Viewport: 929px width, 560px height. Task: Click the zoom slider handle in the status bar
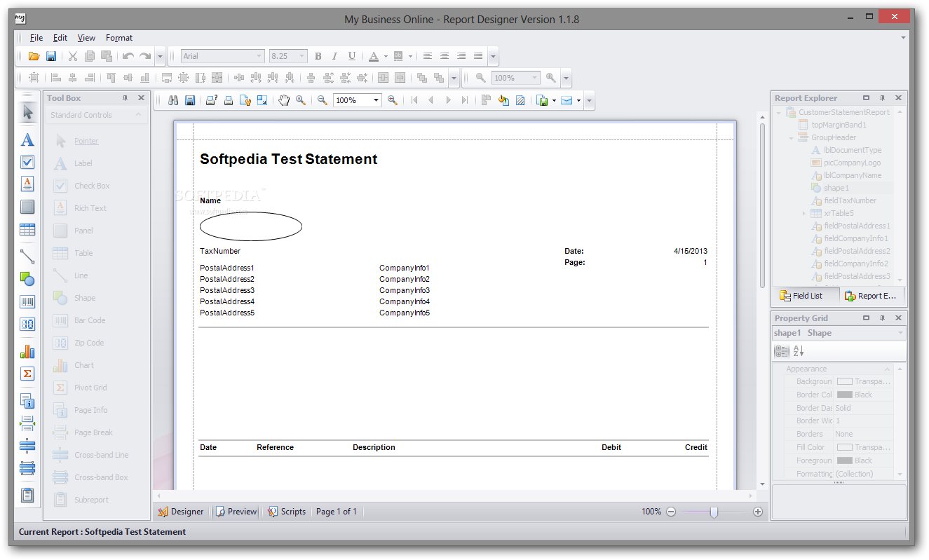click(714, 512)
